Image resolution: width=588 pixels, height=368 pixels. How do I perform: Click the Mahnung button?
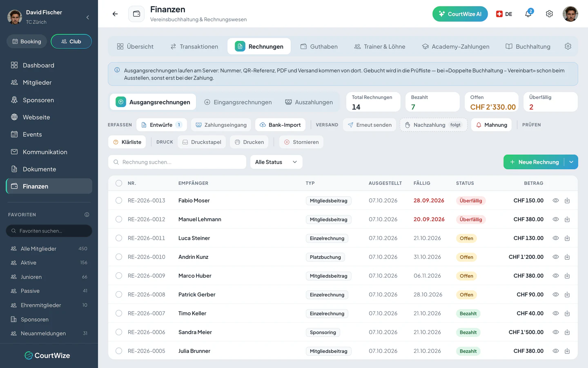click(491, 125)
